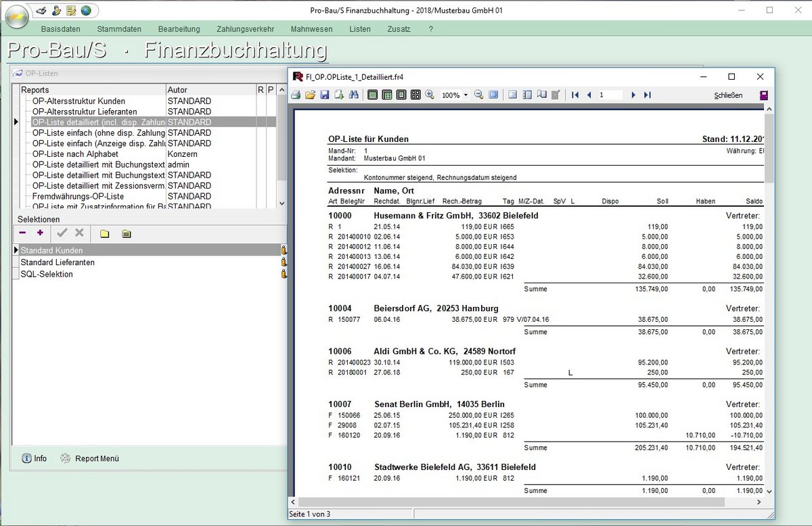This screenshot has width=812, height=526.
Task: Save the report with the floppy disk icon
Action: (x=324, y=95)
